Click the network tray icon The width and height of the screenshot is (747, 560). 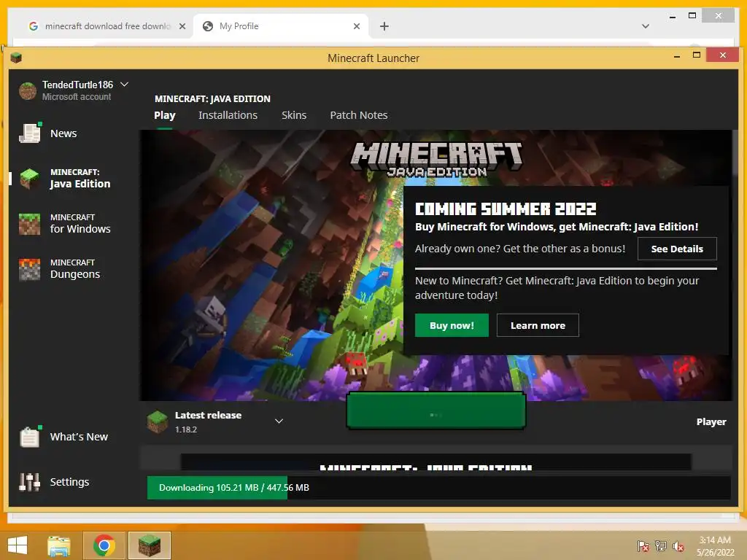point(661,545)
